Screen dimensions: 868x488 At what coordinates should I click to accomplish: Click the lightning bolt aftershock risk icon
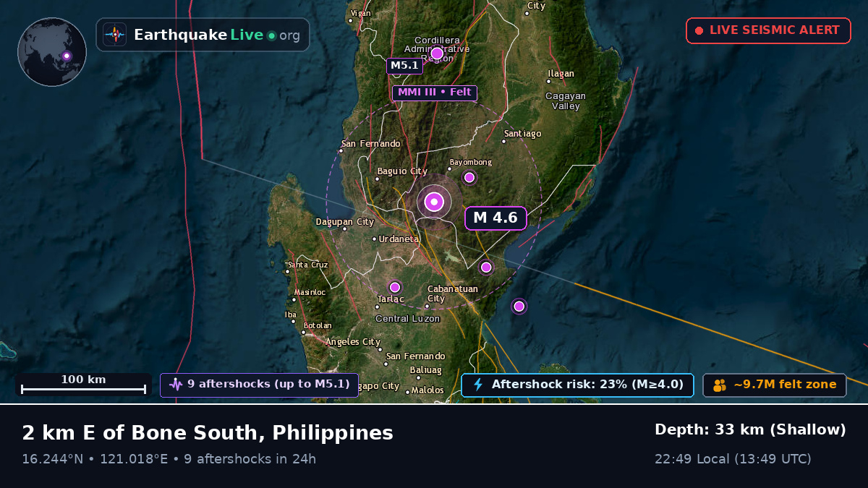(x=477, y=385)
